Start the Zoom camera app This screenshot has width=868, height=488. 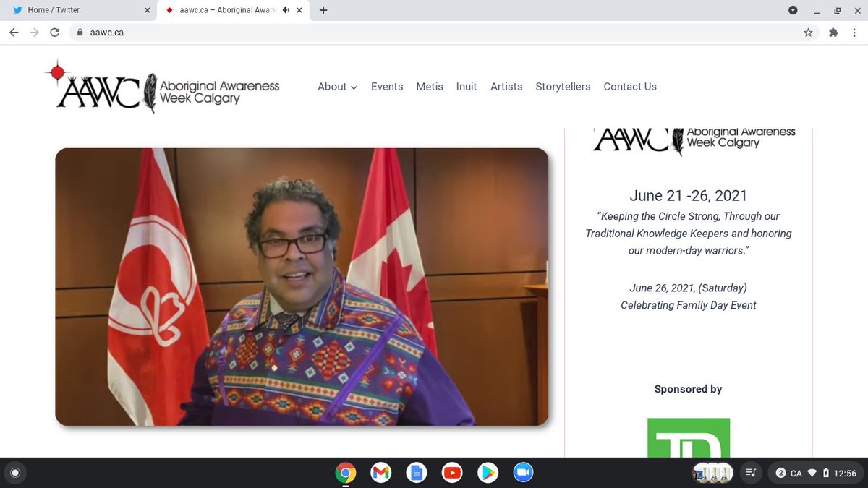click(523, 473)
